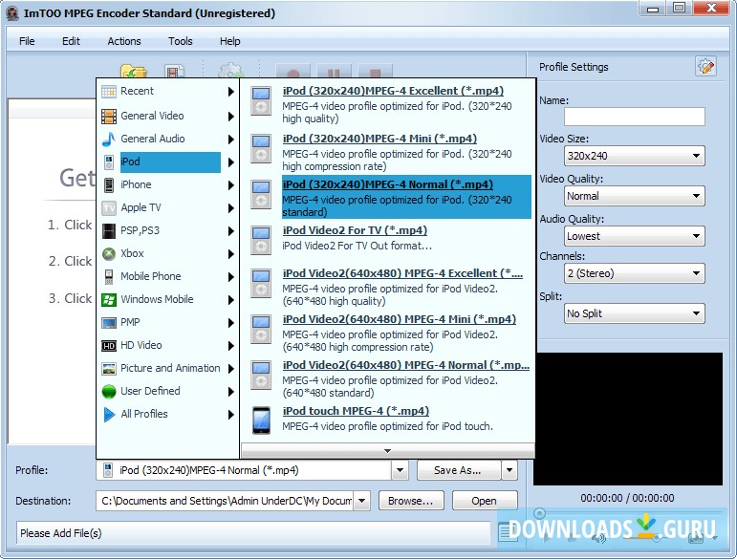Click the Mobile Phone category icon
Viewport: 737px width, 560px height.
[x=109, y=277]
